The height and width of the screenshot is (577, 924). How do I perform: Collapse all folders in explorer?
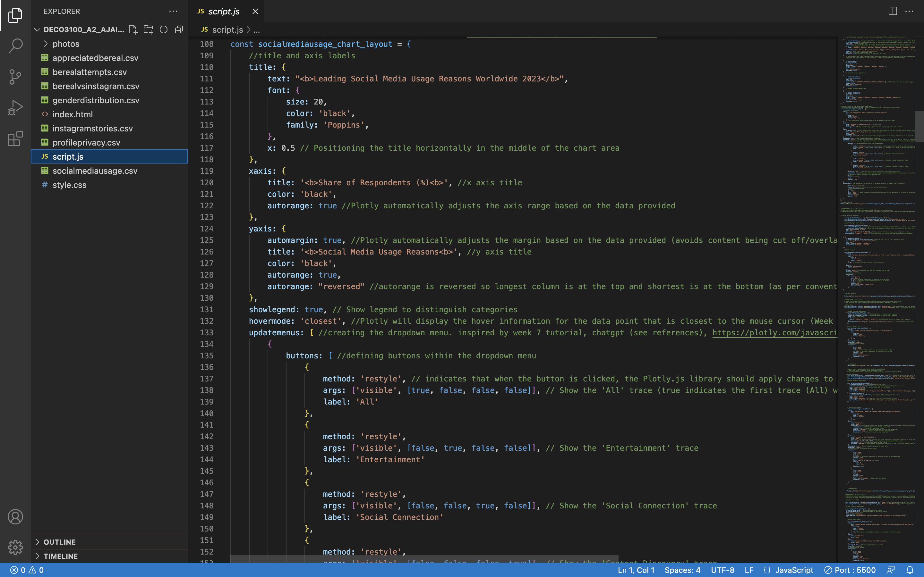pyautogui.click(x=179, y=29)
